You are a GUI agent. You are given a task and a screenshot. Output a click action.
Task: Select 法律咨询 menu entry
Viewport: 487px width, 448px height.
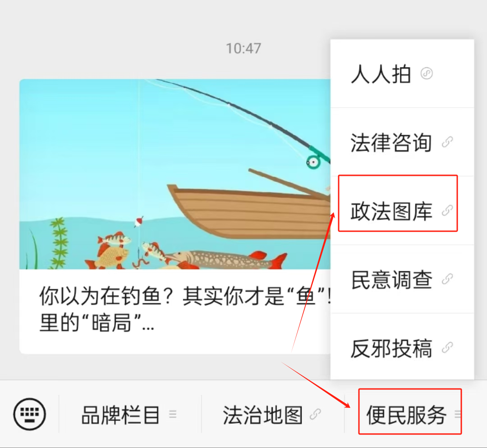pyautogui.click(x=402, y=142)
